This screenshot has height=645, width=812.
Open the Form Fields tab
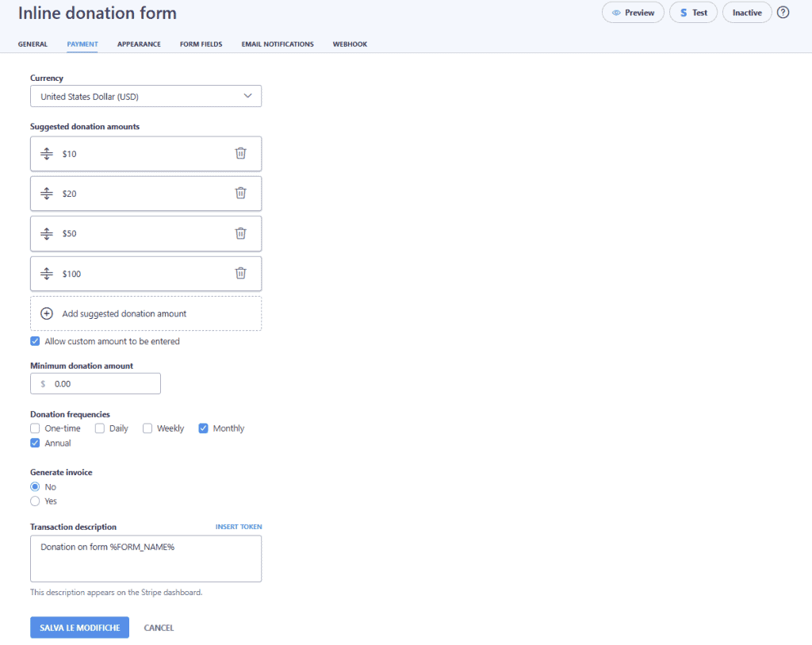tap(201, 44)
